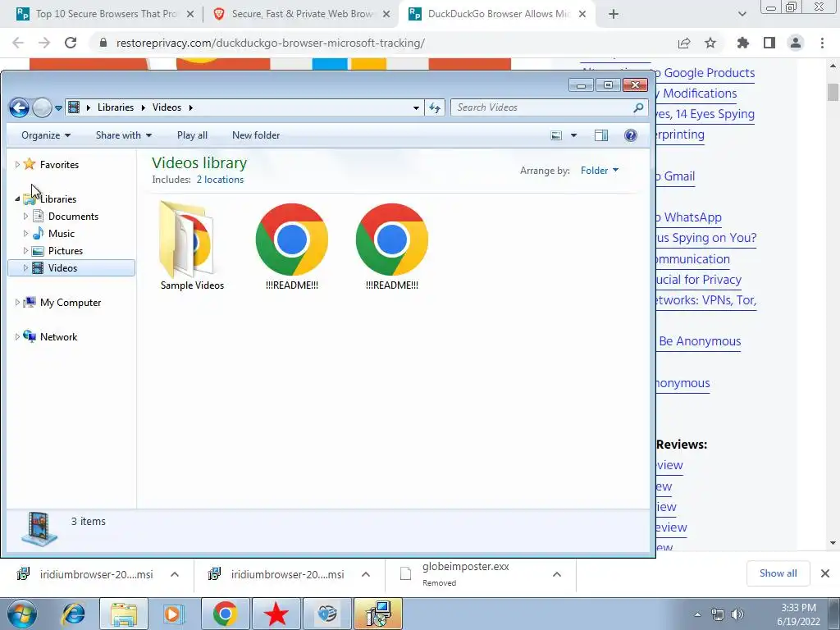Click the Chrome back navigation arrow
The width and height of the screenshot is (840, 630).
[18, 43]
